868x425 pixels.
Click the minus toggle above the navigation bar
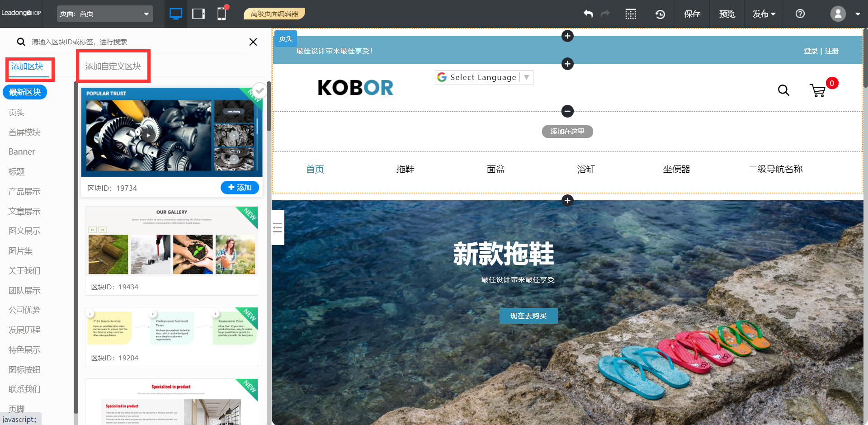click(567, 111)
